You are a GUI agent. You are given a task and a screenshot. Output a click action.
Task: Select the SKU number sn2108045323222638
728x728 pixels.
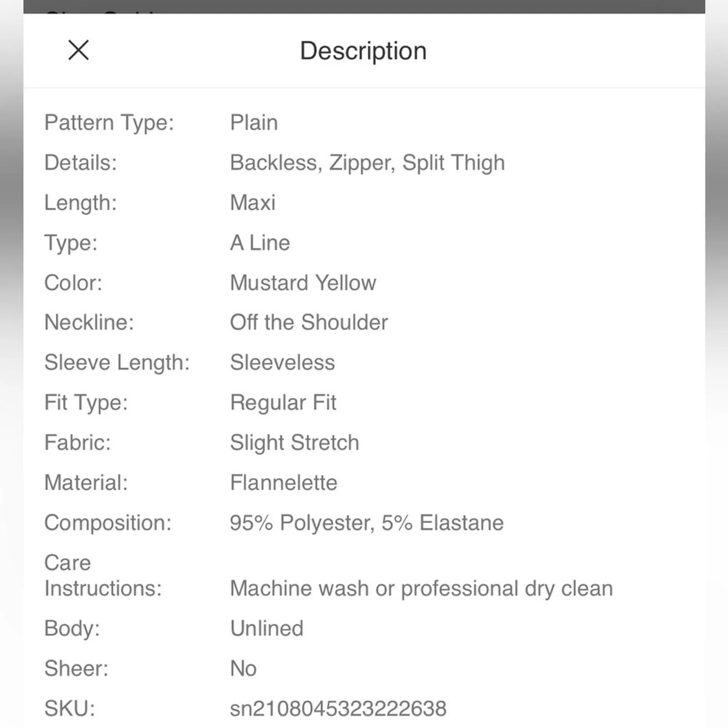click(339, 708)
